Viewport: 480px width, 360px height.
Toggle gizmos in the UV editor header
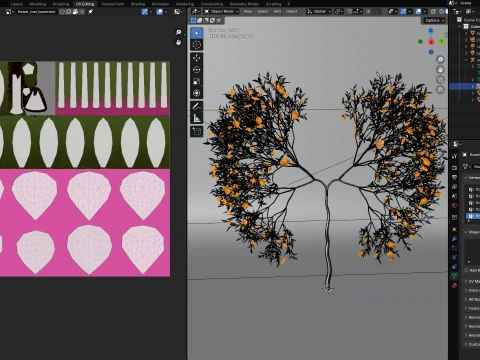coord(145,12)
